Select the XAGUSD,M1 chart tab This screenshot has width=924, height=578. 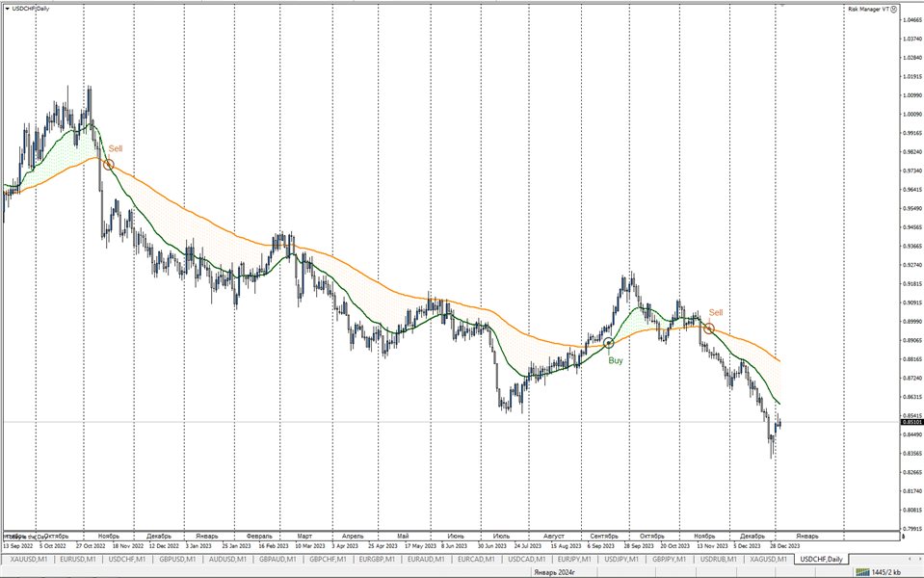[769, 559]
